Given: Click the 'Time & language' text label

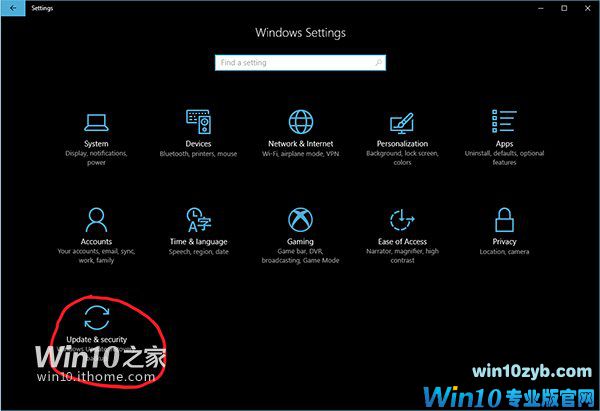Looking at the screenshot, I should (x=199, y=241).
